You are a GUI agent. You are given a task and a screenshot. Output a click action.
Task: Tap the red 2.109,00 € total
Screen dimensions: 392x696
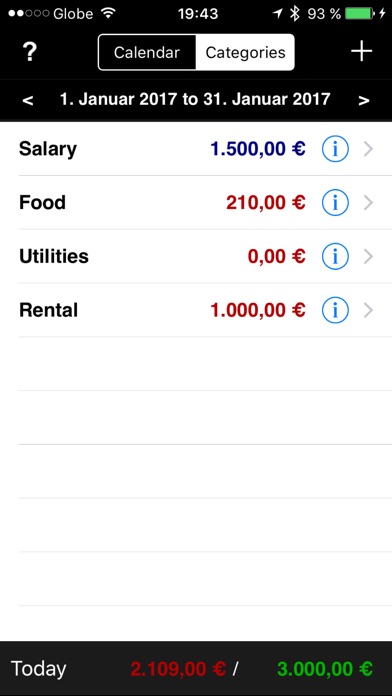coord(178,669)
